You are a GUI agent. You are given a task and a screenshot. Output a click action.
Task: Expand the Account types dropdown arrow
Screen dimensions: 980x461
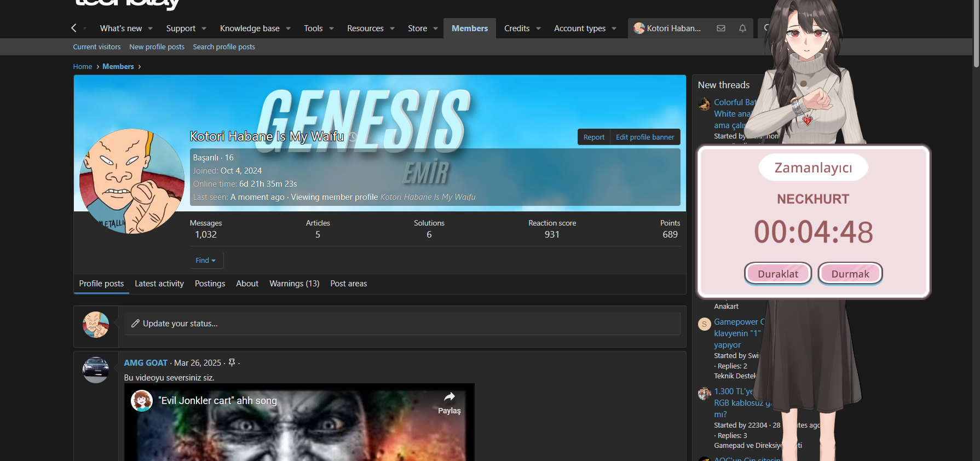(x=614, y=28)
